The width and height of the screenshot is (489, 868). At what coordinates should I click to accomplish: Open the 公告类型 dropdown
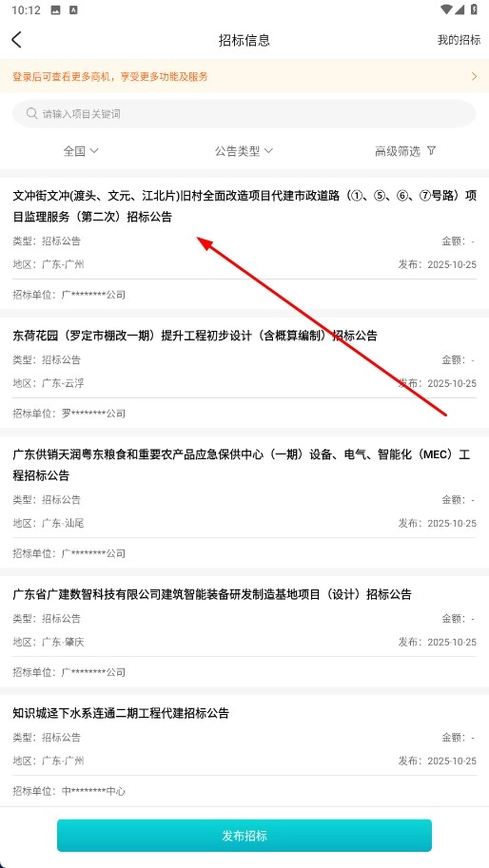pos(244,150)
